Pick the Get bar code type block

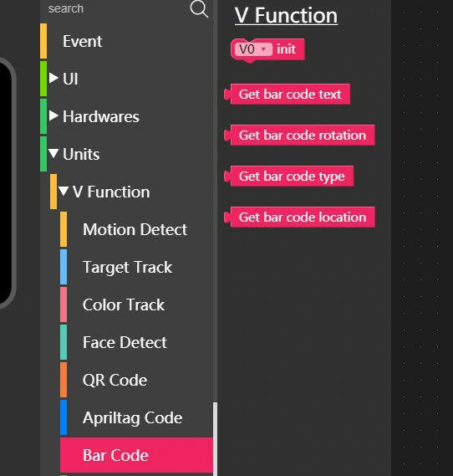(289, 176)
